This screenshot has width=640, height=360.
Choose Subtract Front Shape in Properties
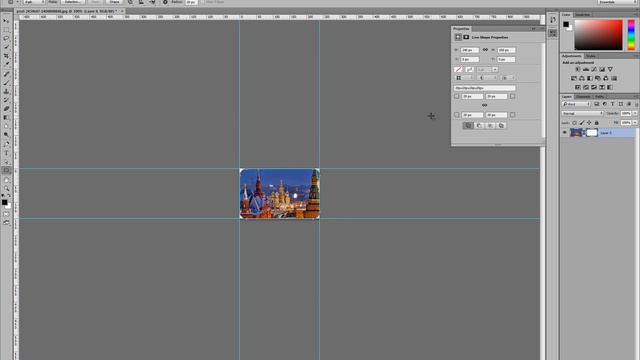point(479,126)
